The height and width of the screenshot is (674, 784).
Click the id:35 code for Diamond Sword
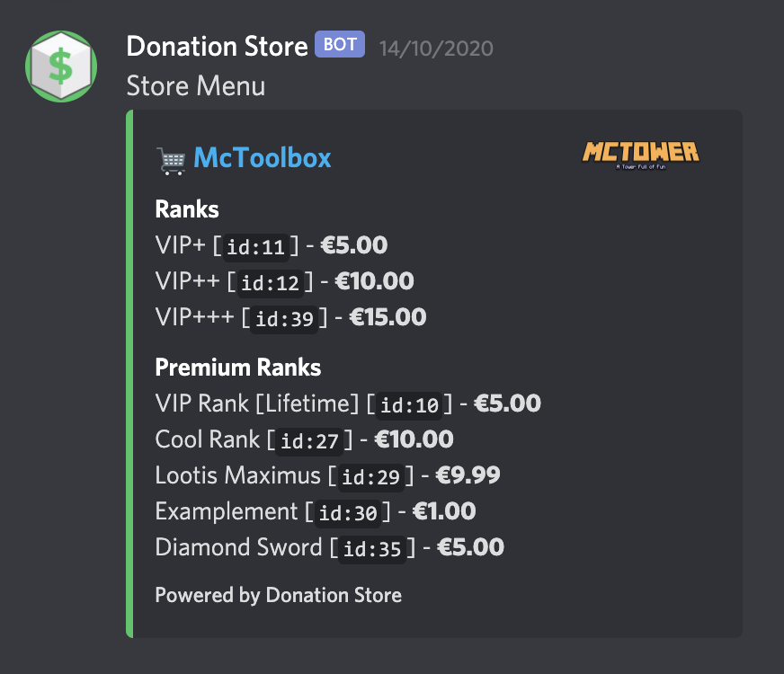(x=372, y=550)
